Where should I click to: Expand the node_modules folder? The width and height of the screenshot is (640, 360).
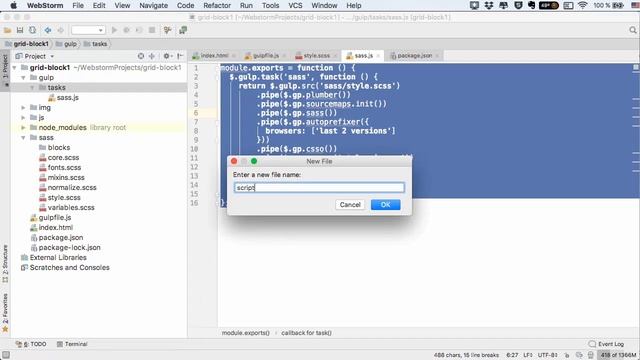24,127
